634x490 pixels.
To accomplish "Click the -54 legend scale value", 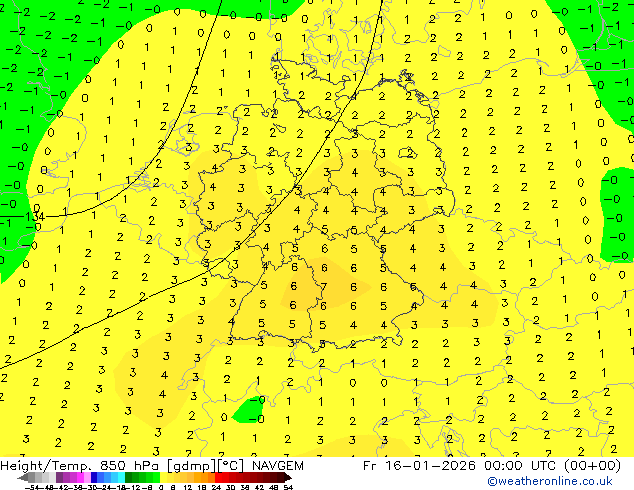I will 31,487.
